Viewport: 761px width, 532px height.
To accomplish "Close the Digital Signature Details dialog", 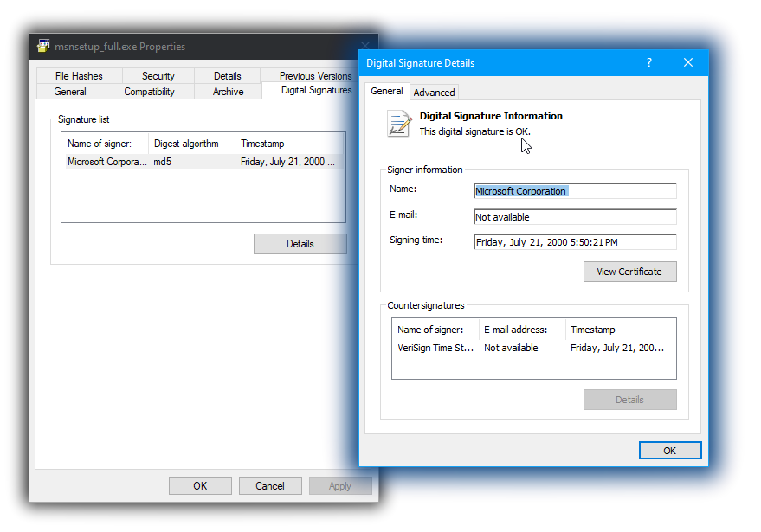I will [688, 62].
